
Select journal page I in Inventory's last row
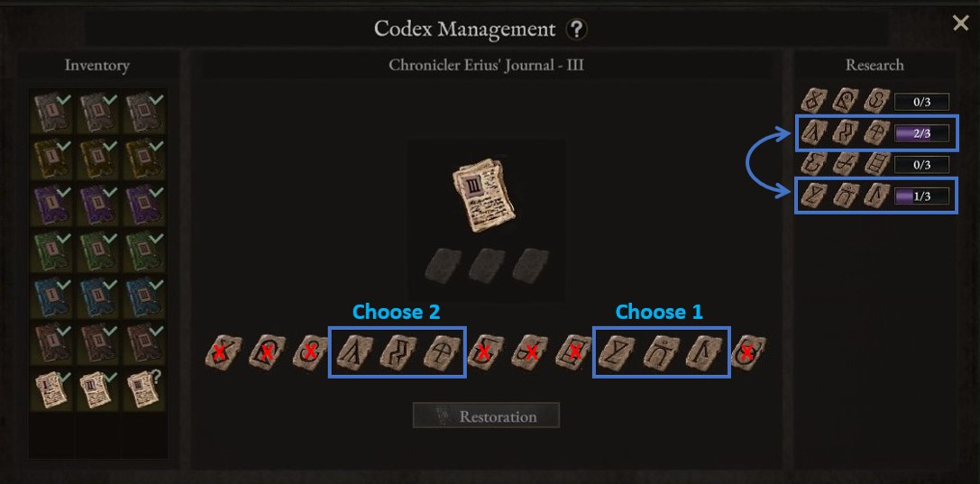52,389
